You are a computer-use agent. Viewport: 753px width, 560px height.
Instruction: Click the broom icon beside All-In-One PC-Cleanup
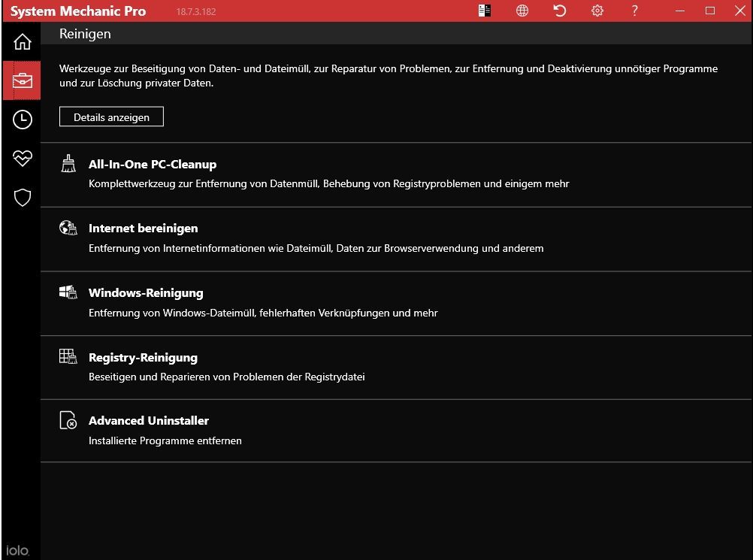[68, 165]
